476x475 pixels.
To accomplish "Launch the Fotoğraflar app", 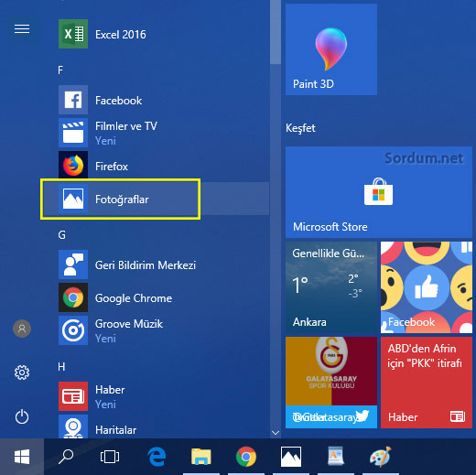I will click(x=156, y=199).
